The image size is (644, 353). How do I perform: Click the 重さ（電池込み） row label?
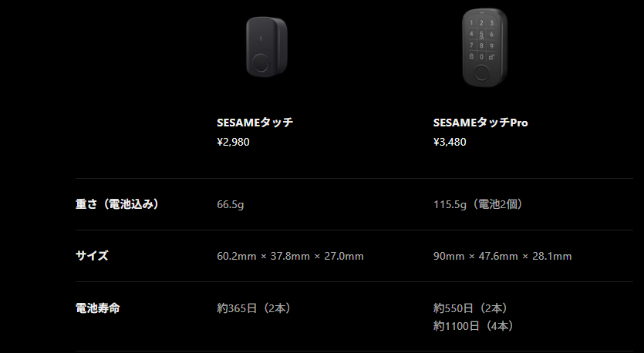[x=117, y=204]
